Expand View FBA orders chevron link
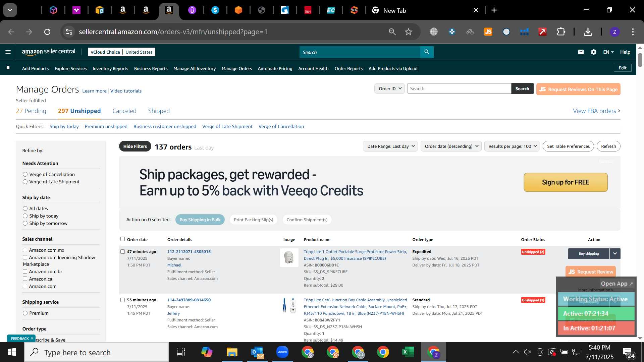 click(596, 111)
